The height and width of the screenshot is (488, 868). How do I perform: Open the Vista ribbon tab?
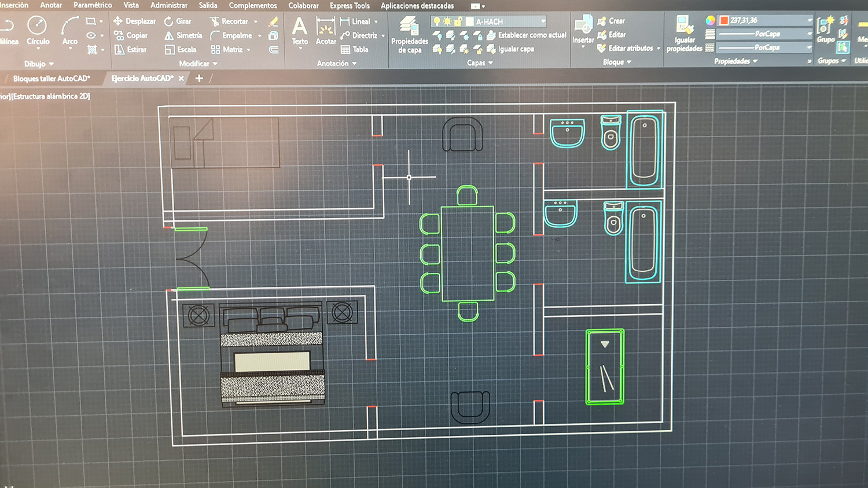click(131, 5)
